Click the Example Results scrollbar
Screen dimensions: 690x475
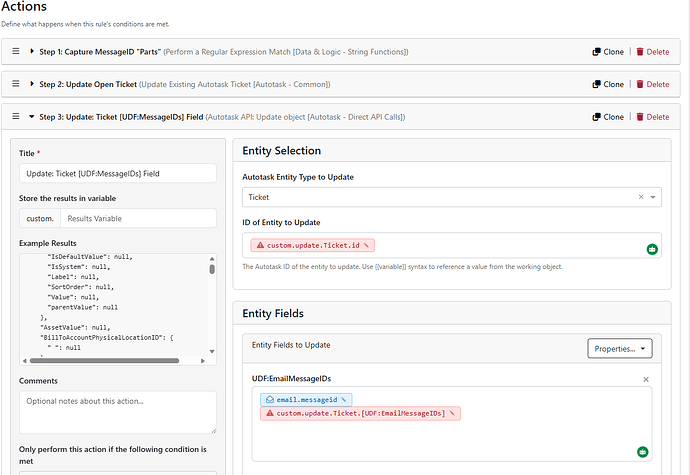211,300
